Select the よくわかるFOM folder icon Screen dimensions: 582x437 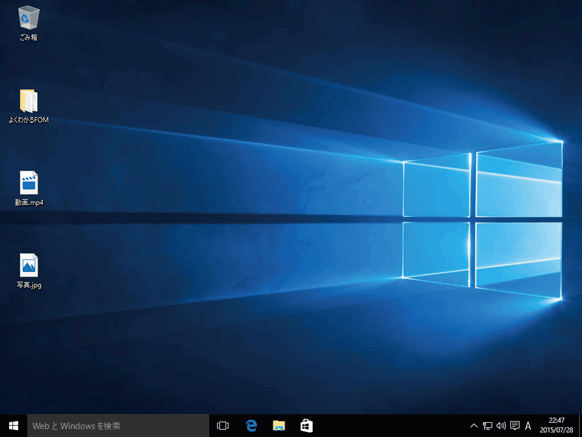pos(29,101)
